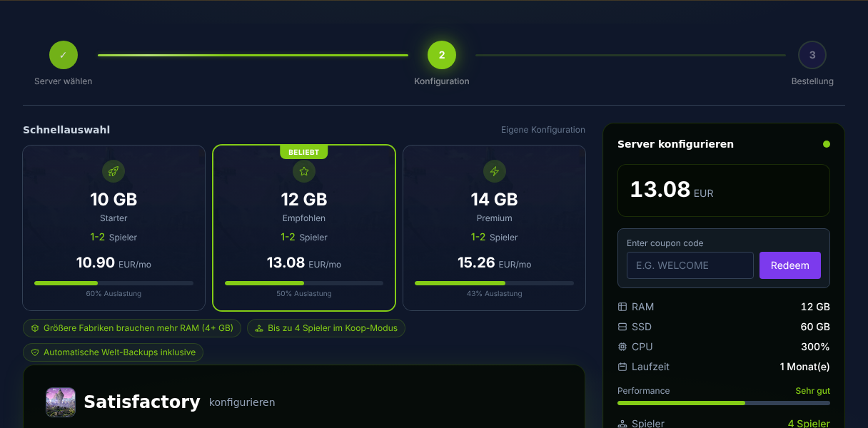Click the lightning icon on Premium plan
The image size is (868, 428).
[x=495, y=171]
